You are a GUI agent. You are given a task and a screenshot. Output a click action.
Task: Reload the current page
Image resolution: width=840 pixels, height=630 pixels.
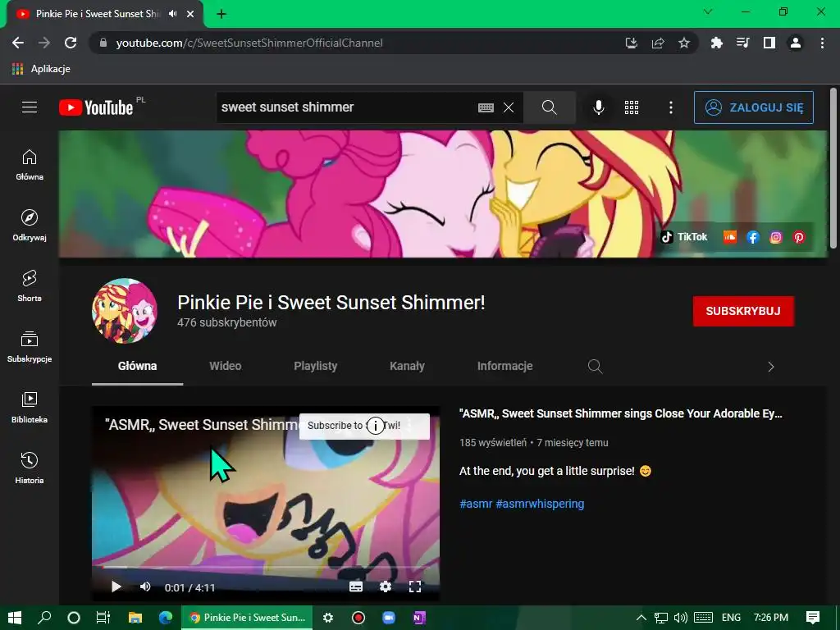coord(71,43)
